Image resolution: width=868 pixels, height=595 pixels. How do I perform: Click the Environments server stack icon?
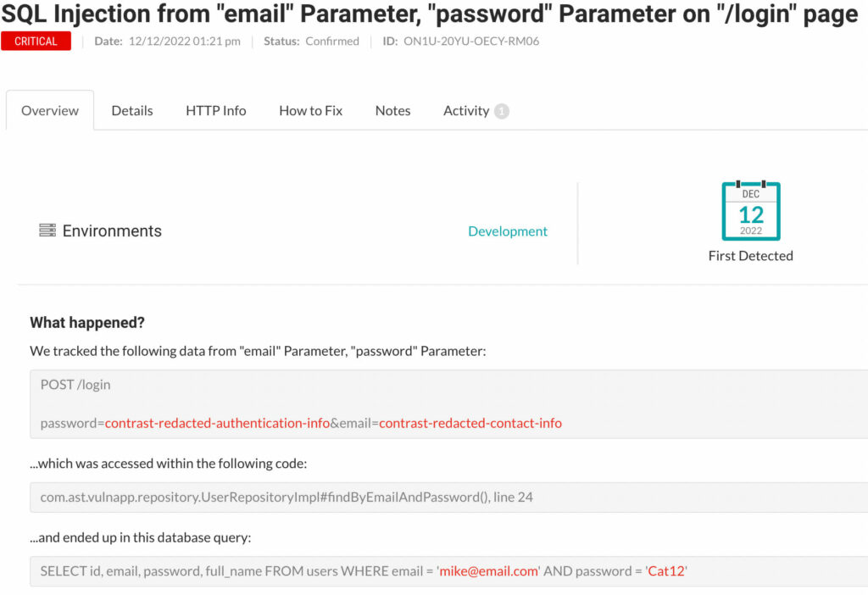[47, 231]
